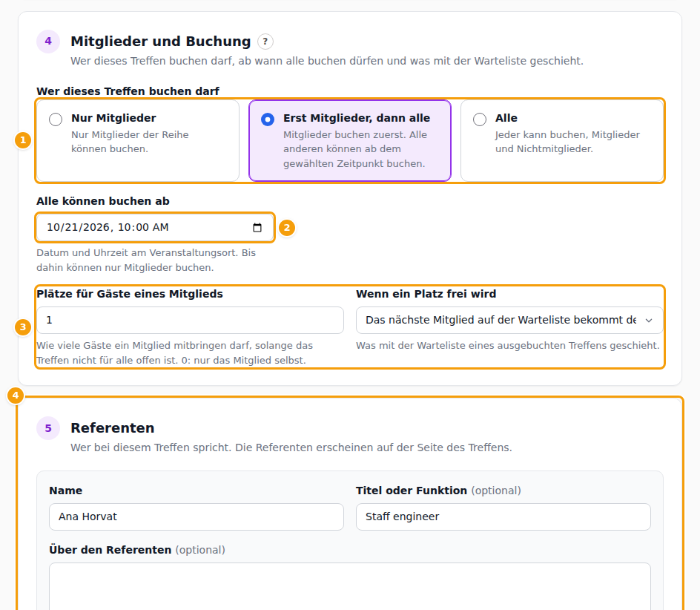This screenshot has height=610, width=700.
Task: Edit the Alle können buchen ab date field
Action: (x=155, y=228)
